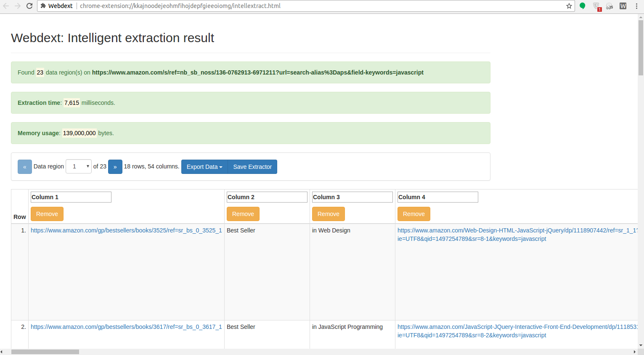
Task: Remove Column 1
Action: (47, 214)
